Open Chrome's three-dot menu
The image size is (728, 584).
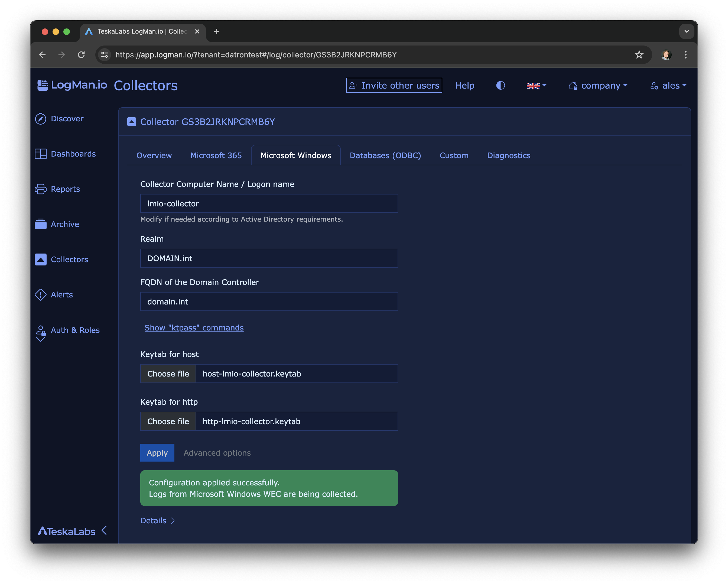pyautogui.click(x=685, y=55)
